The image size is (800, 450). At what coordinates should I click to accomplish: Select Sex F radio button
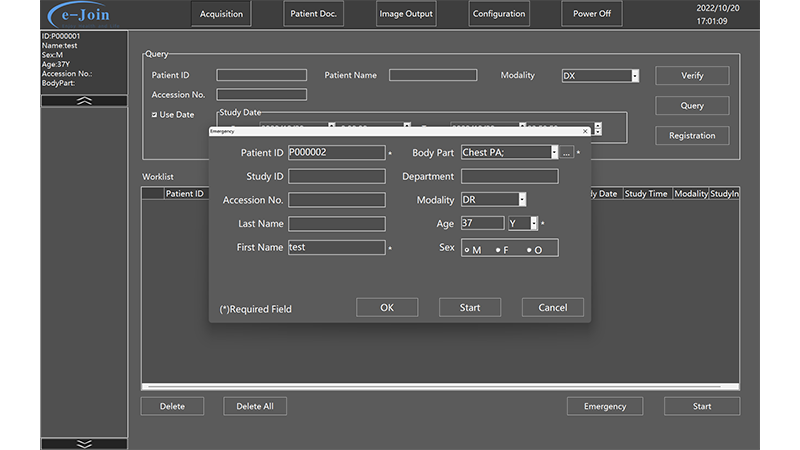tap(498, 250)
